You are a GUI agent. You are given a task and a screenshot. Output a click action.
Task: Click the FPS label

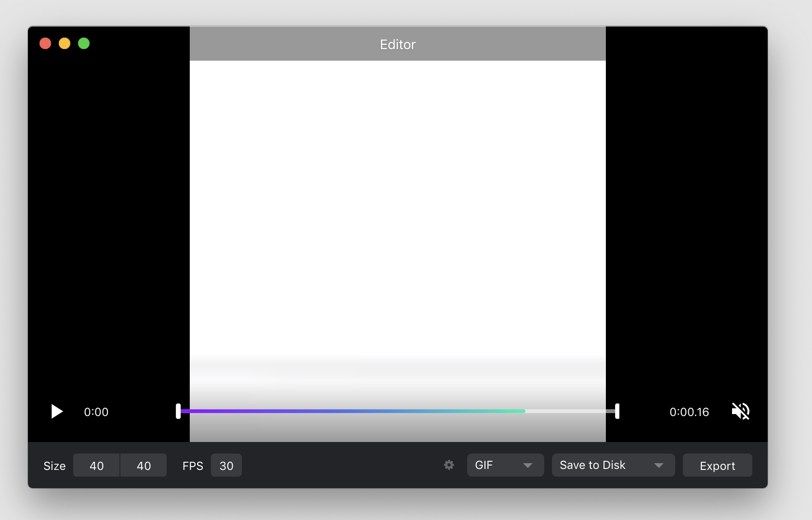point(193,466)
